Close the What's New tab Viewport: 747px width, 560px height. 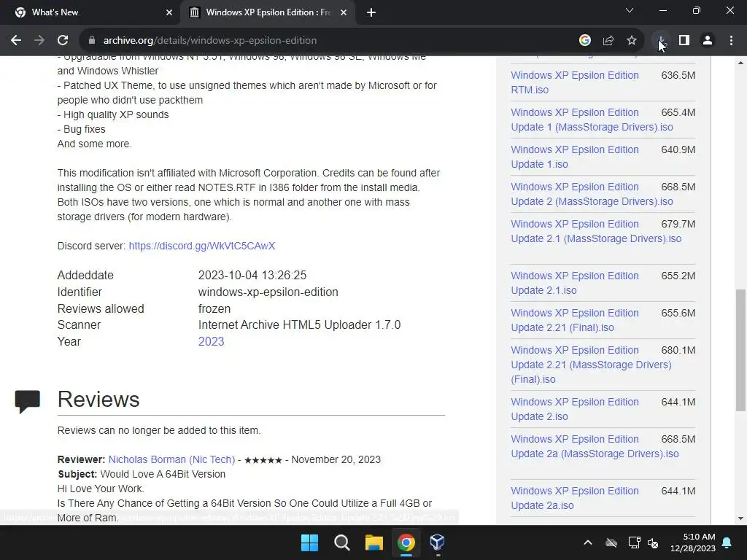(169, 12)
